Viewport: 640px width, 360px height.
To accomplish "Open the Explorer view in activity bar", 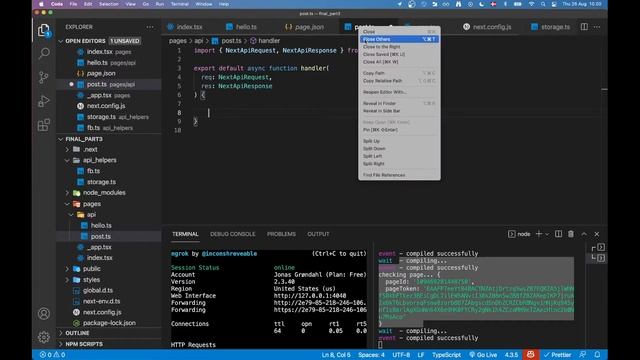I will [44, 30].
